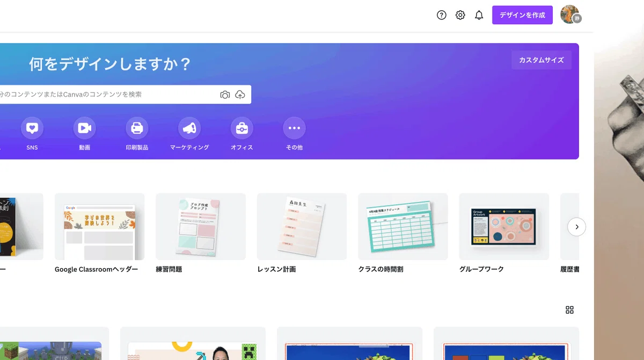644x360 pixels.
Task: View notifications bell icon
Action: pyautogui.click(x=479, y=15)
